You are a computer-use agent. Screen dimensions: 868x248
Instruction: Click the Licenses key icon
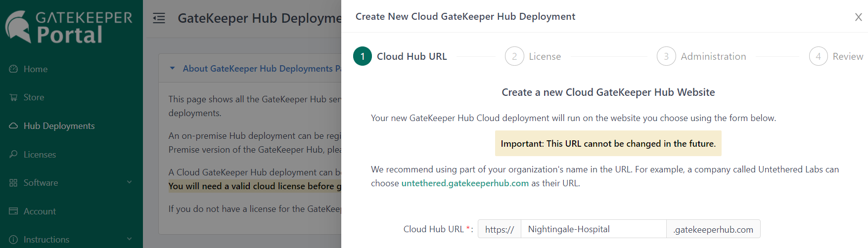pos(13,155)
